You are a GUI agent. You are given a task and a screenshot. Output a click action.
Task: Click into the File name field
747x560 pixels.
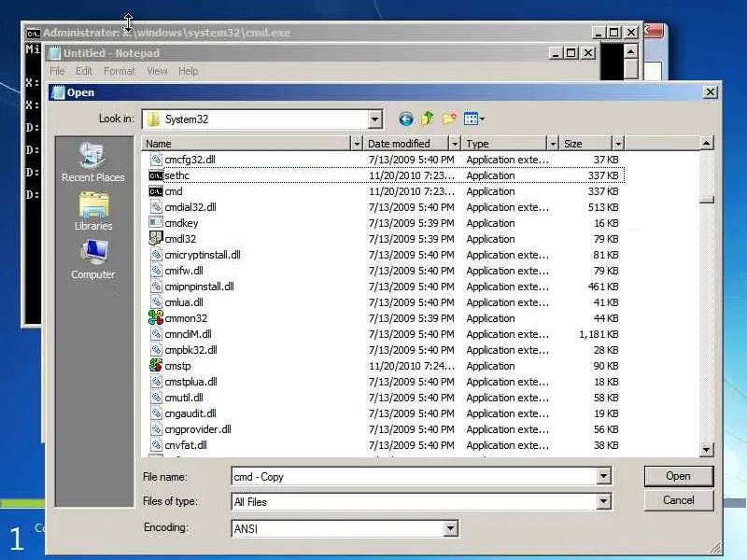pos(414,476)
